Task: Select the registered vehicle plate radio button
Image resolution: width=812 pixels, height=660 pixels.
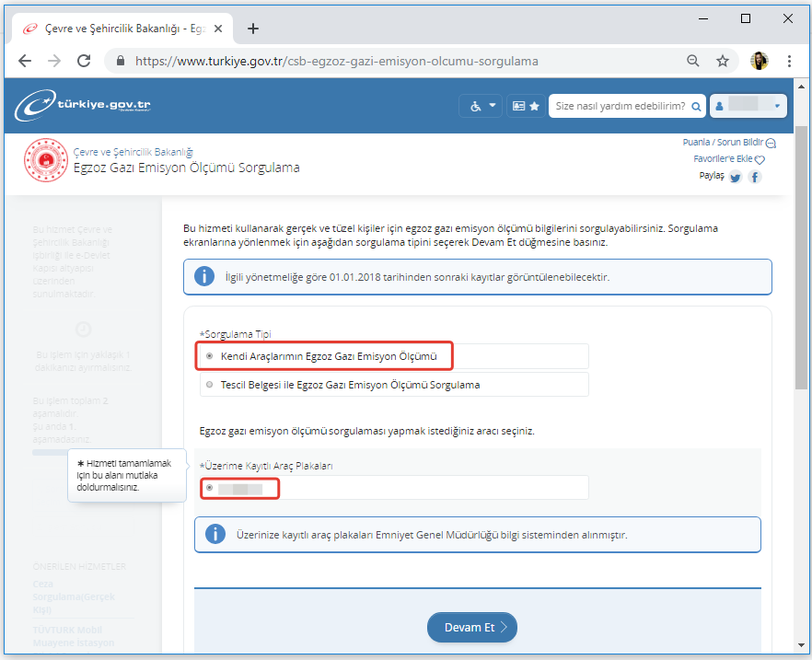Action: (211, 488)
